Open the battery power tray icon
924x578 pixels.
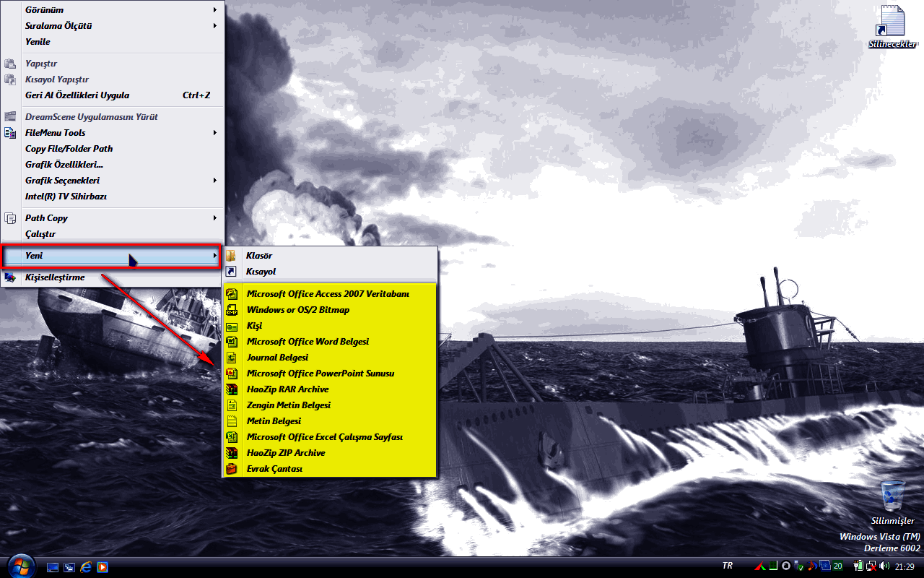pyautogui.click(x=858, y=566)
